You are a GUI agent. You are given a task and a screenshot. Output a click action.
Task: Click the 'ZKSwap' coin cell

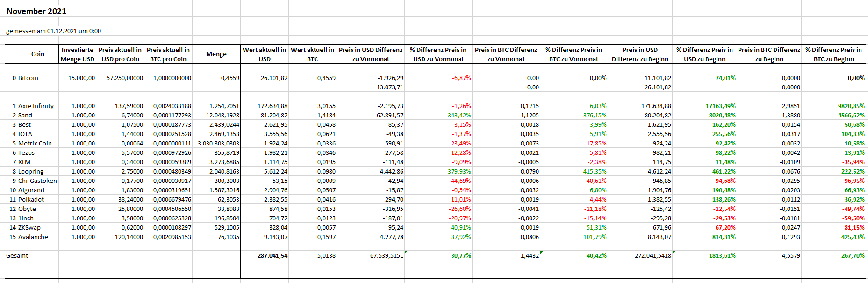(29, 228)
